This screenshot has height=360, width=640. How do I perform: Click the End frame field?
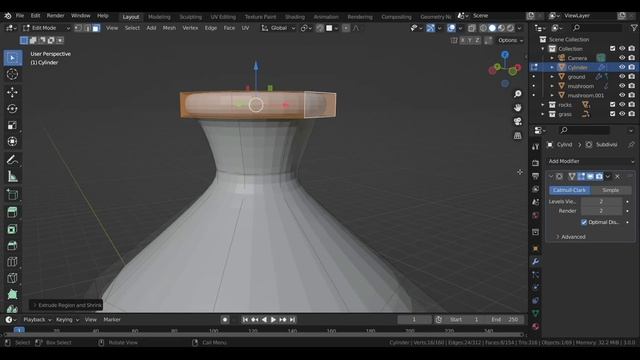504,320
